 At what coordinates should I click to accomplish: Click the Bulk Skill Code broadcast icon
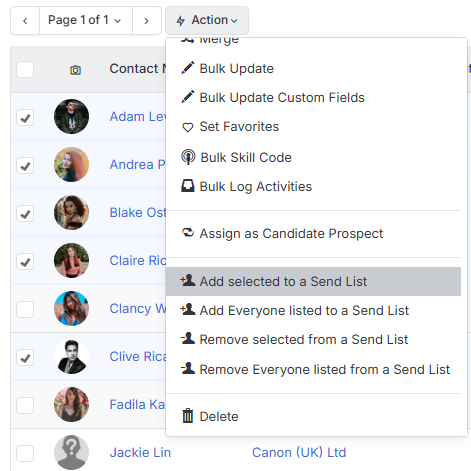point(188,157)
